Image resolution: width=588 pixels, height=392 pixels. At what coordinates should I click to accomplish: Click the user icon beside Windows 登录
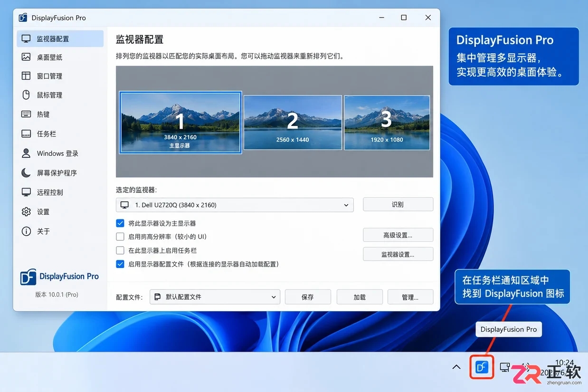(26, 153)
